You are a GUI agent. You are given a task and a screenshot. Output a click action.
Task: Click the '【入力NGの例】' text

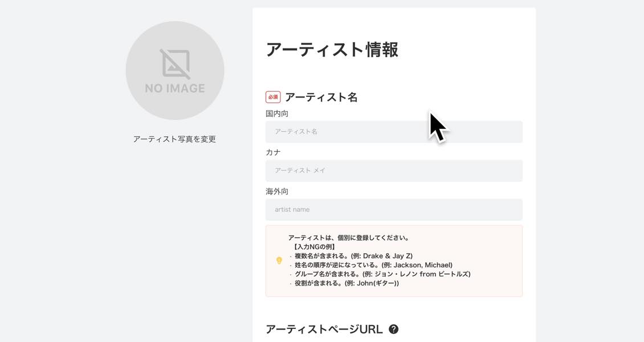[x=315, y=247]
